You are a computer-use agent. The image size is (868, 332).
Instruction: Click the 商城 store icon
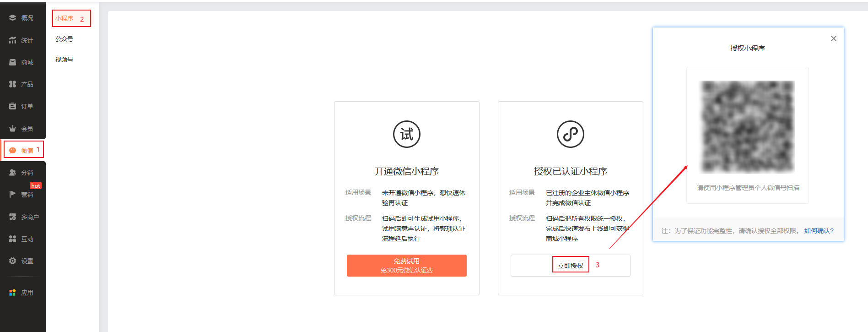[x=12, y=62]
